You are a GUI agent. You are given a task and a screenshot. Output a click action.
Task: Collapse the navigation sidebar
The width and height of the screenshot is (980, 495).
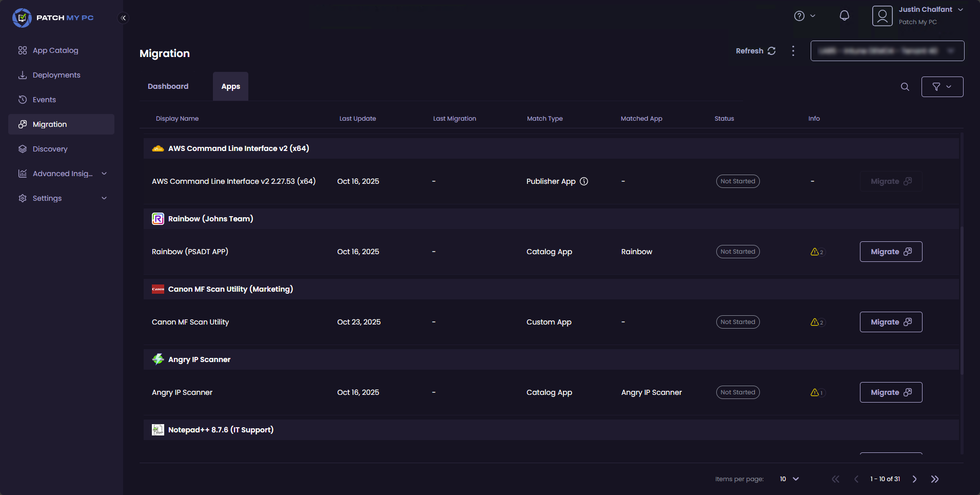(x=123, y=17)
